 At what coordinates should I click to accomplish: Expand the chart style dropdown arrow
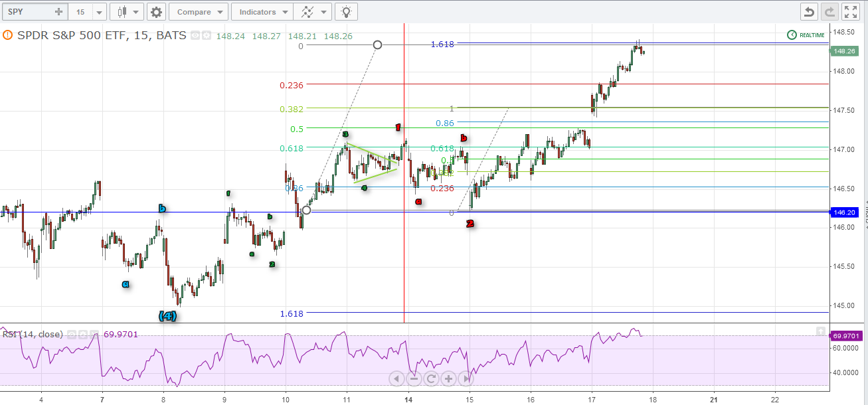136,12
